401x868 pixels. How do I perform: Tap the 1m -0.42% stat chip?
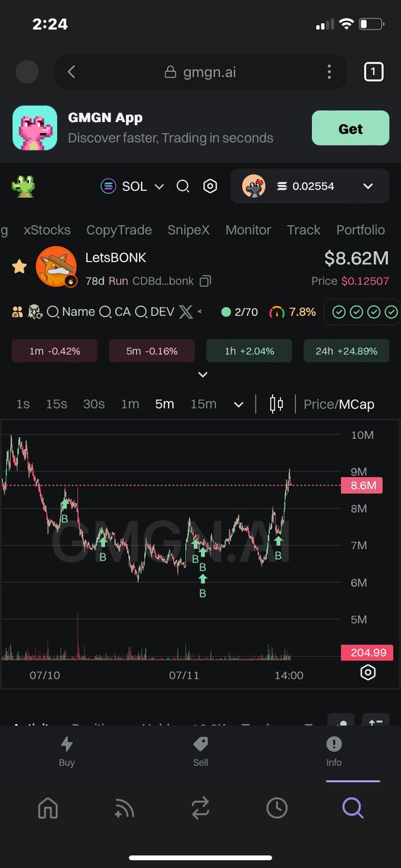click(54, 351)
